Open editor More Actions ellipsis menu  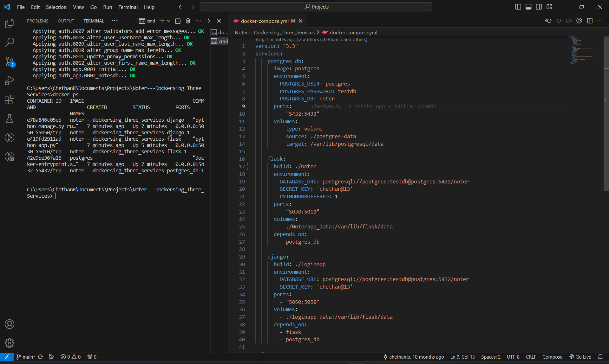tap(600, 21)
